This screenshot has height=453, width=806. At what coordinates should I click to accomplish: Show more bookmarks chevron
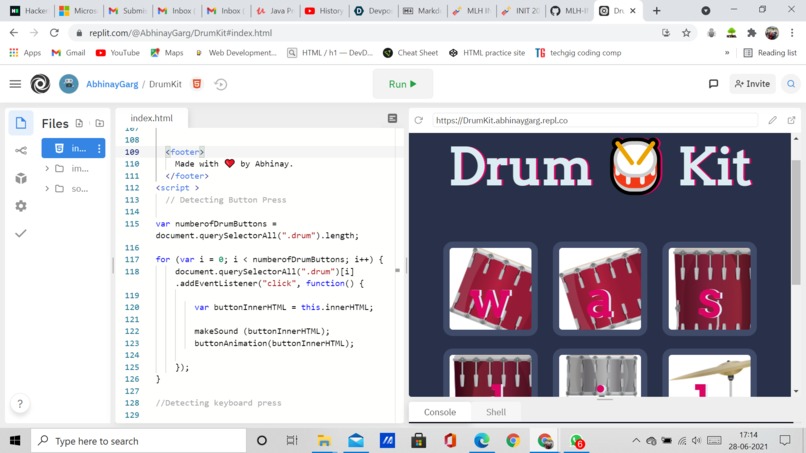click(x=727, y=53)
